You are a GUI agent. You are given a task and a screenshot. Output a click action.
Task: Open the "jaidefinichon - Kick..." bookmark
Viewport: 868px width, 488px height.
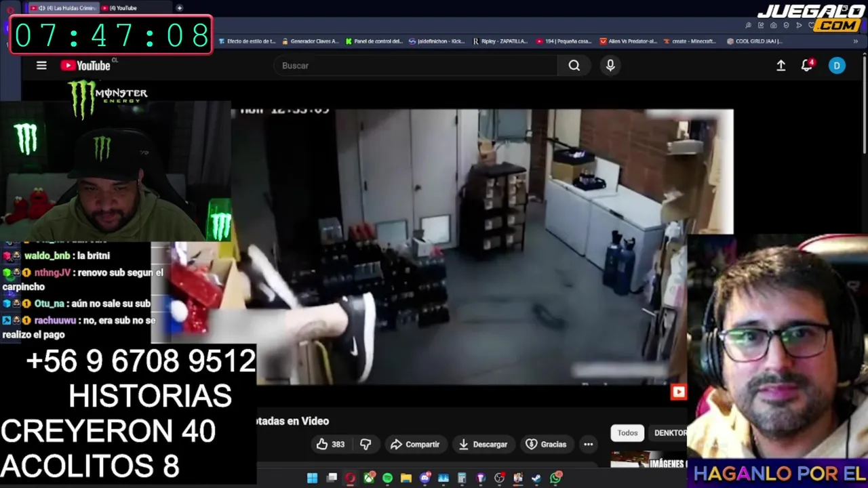coord(437,41)
